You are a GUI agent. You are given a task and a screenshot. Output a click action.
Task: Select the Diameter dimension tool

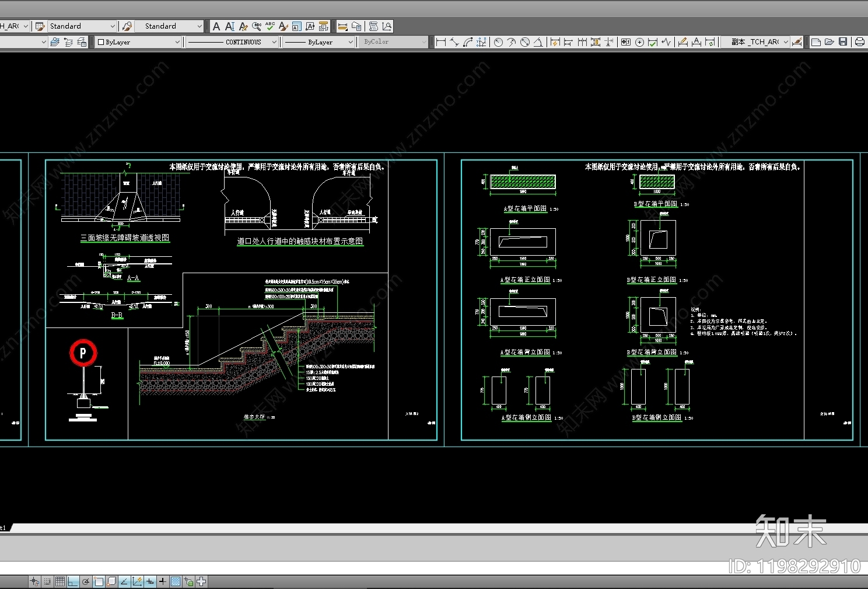point(524,42)
